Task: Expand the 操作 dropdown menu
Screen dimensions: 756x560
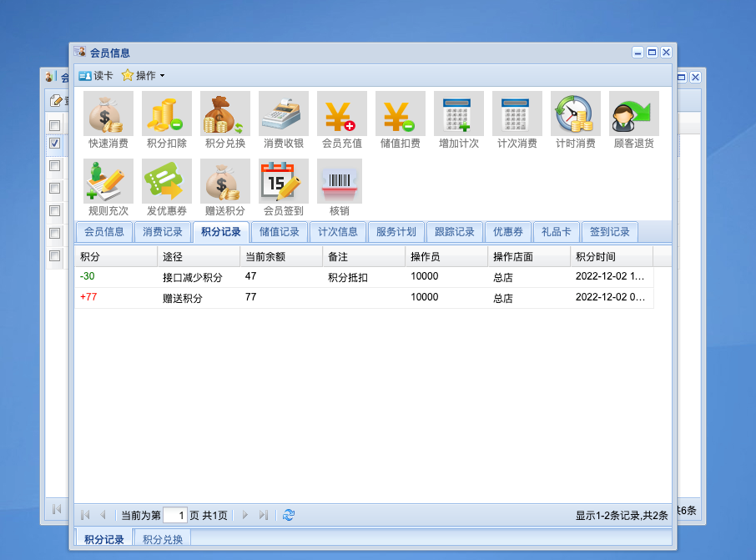Action: click(144, 75)
